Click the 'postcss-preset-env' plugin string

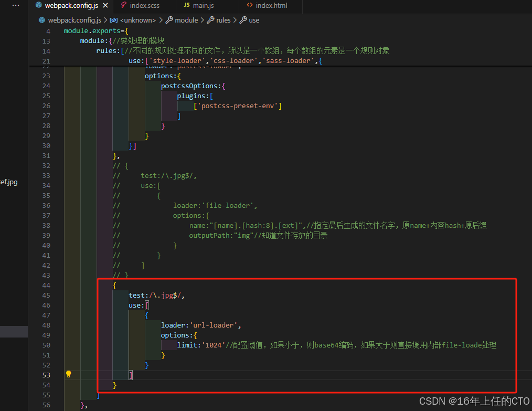[238, 106]
